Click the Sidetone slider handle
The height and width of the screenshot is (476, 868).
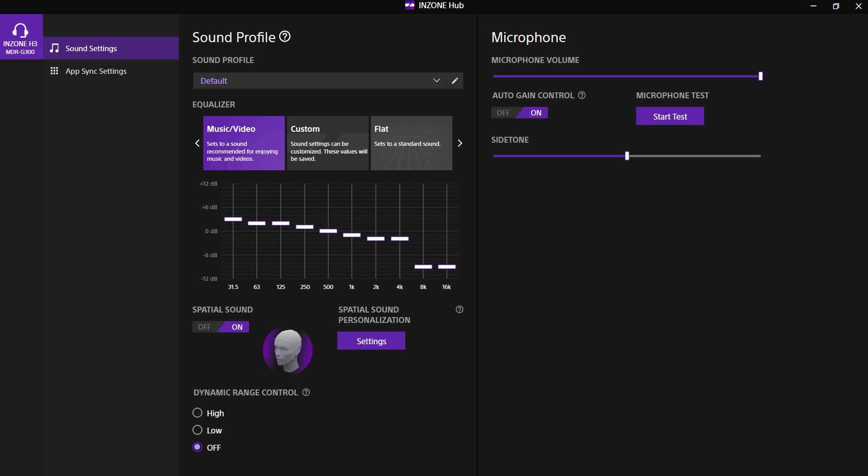[627, 156]
